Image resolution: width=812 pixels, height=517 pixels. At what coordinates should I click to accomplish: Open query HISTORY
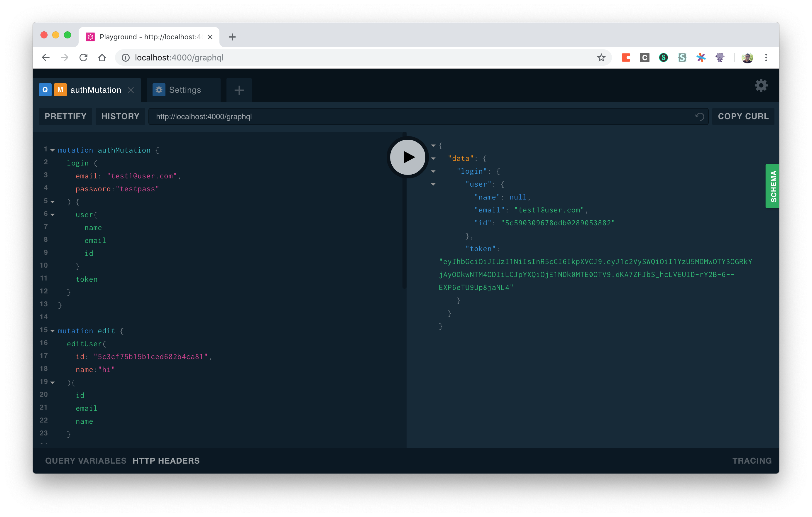click(x=120, y=116)
